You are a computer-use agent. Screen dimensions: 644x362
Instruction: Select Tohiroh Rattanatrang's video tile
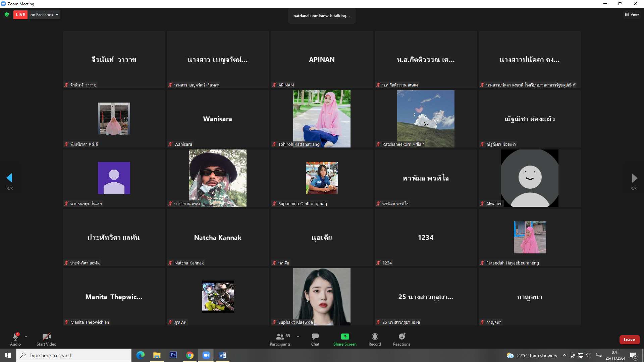pos(322,119)
